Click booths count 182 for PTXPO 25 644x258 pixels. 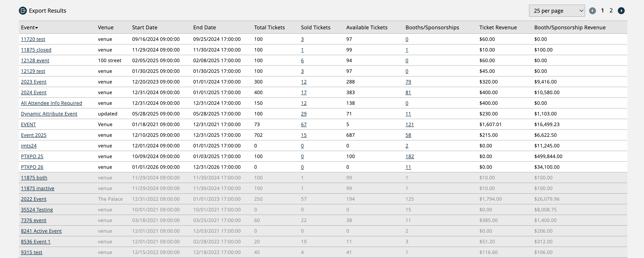tap(409, 156)
